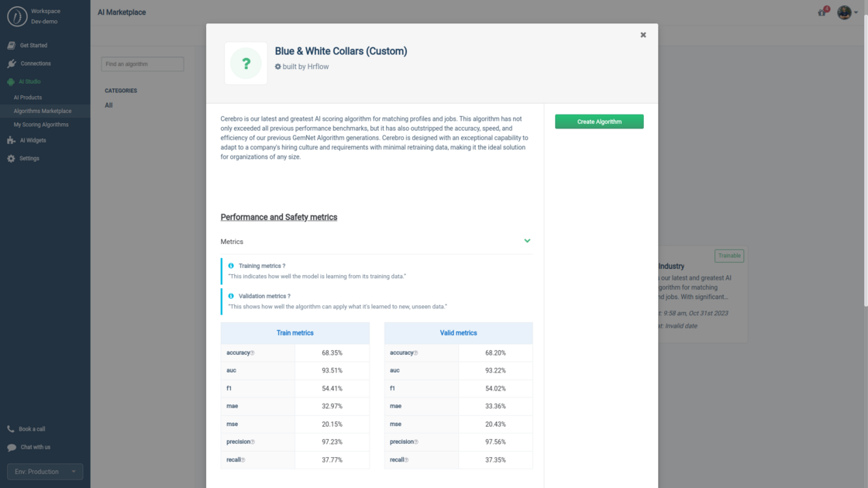Select the All categories filter link
The height and width of the screenshot is (488, 868).
[108, 105]
